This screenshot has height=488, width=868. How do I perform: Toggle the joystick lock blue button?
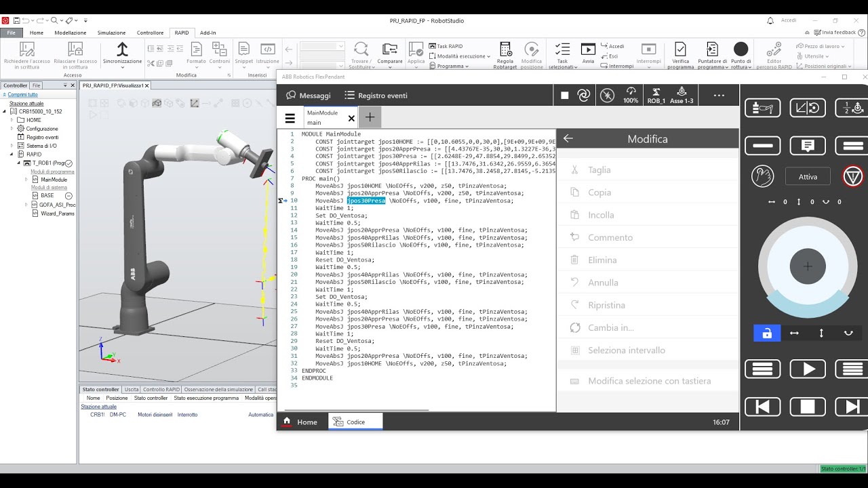(x=767, y=333)
